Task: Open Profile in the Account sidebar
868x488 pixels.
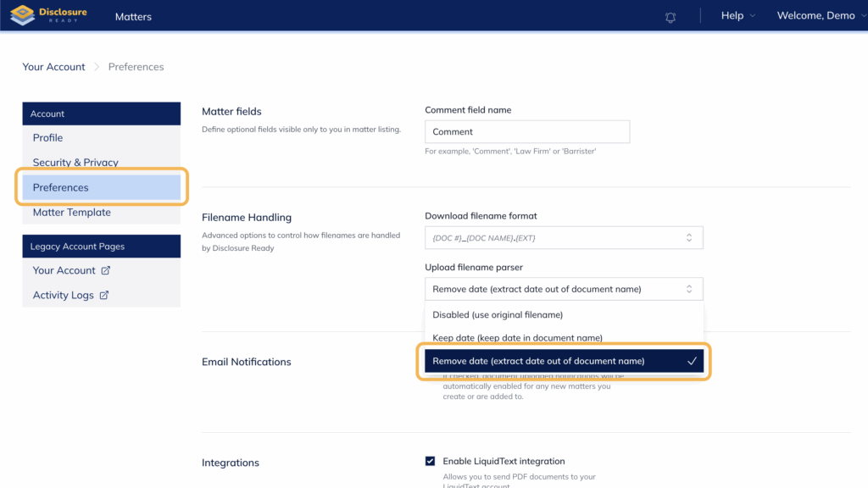Action: 48,138
